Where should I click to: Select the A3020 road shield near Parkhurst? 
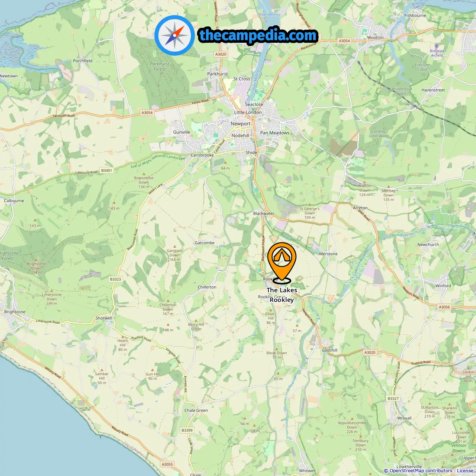pyautogui.click(x=221, y=54)
